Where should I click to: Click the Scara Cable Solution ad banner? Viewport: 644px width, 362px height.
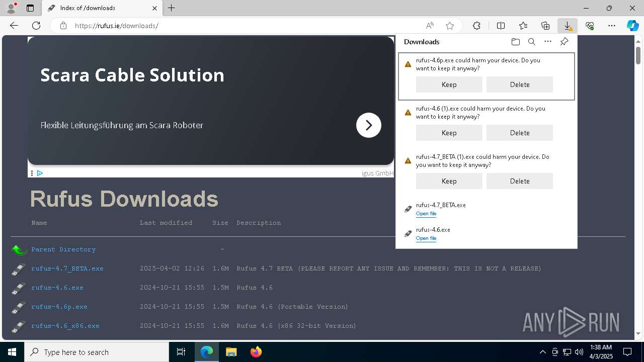point(211,101)
